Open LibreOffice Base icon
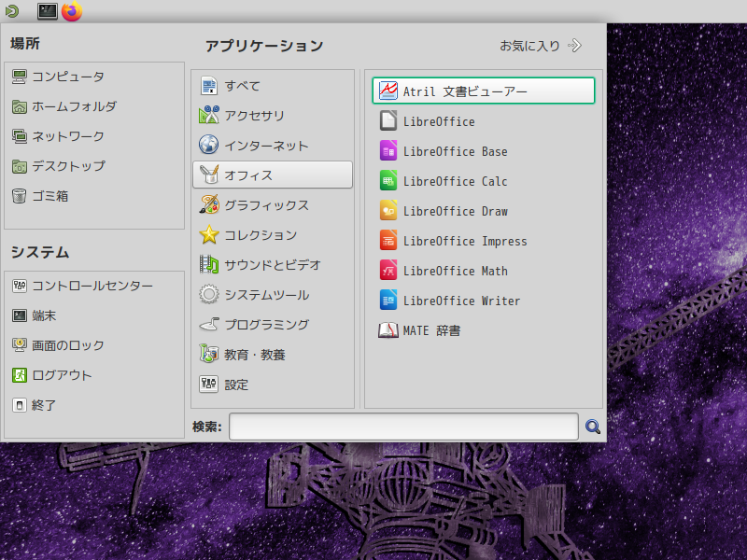The image size is (747, 560). click(x=388, y=151)
